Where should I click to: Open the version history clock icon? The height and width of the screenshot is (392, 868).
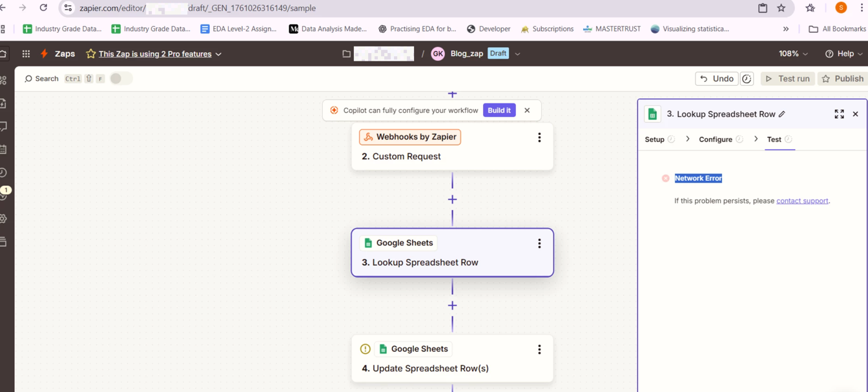747,79
